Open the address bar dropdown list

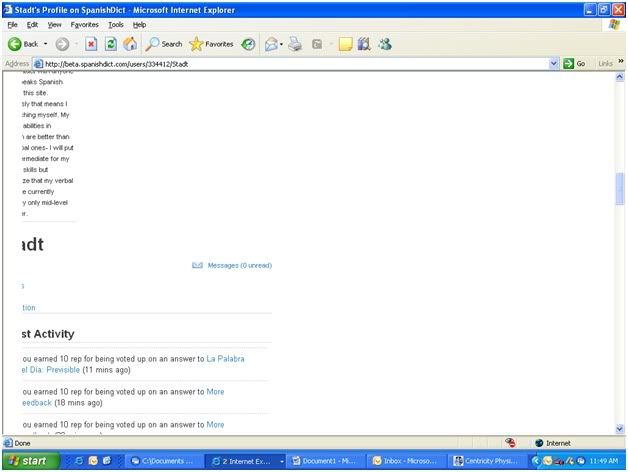tap(555, 64)
